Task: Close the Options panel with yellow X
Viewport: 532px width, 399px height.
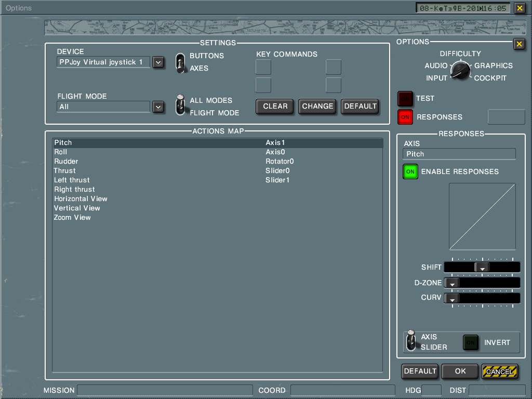Action: 519,44
